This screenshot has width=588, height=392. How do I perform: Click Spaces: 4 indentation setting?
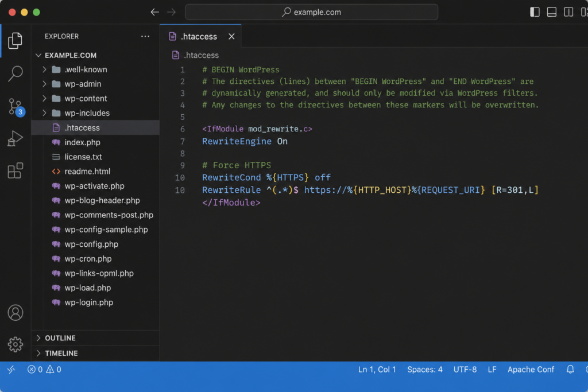(424, 370)
